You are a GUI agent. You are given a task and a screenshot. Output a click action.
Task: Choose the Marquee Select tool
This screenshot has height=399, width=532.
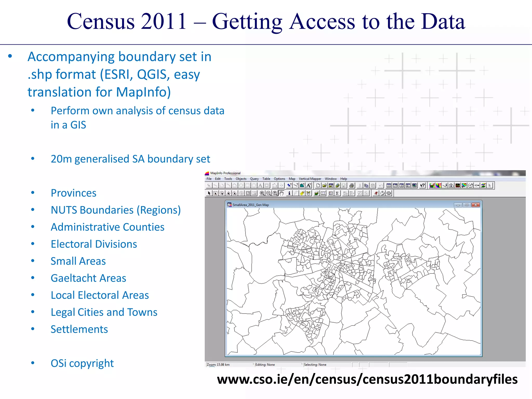(x=215, y=193)
